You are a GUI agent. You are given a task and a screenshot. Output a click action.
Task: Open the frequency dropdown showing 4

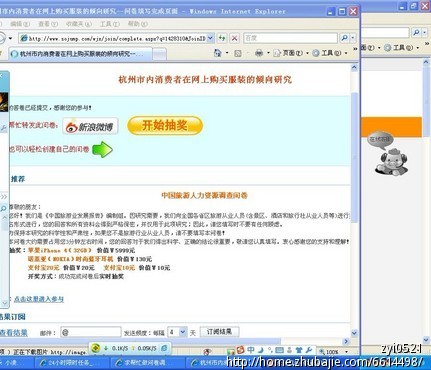tap(182, 332)
